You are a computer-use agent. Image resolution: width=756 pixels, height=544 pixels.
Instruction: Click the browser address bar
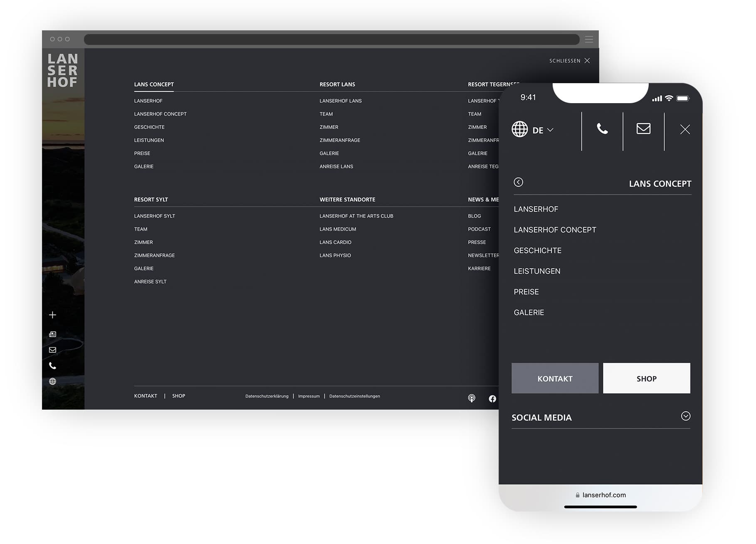click(x=331, y=40)
